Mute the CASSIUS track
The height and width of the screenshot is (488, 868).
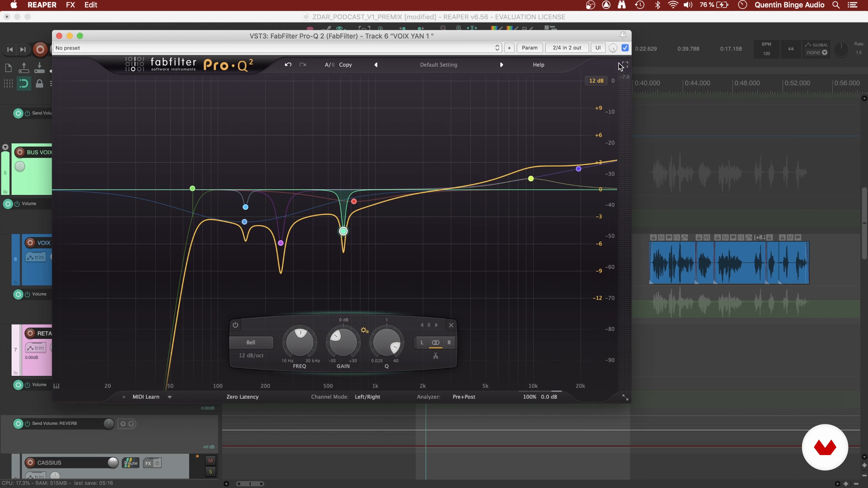210,461
